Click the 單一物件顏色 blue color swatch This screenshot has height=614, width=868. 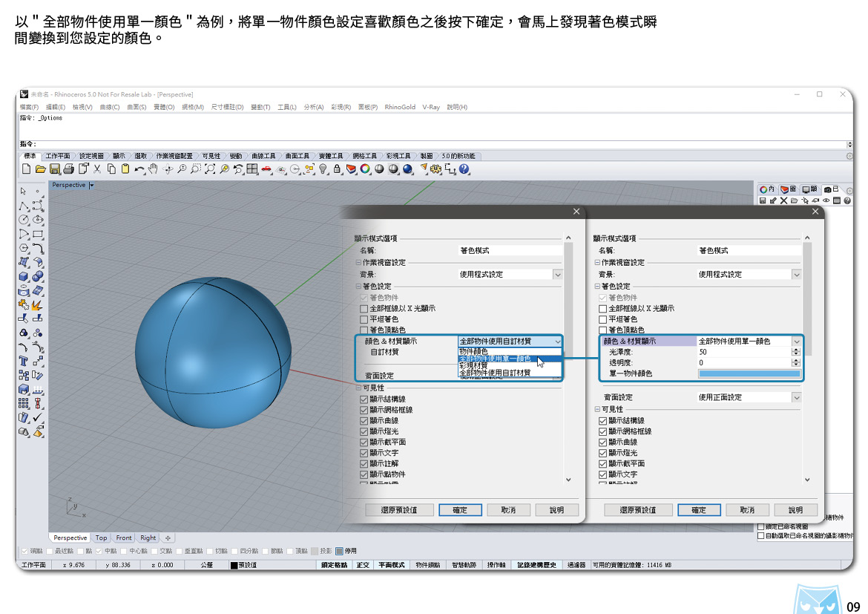coord(749,373)
